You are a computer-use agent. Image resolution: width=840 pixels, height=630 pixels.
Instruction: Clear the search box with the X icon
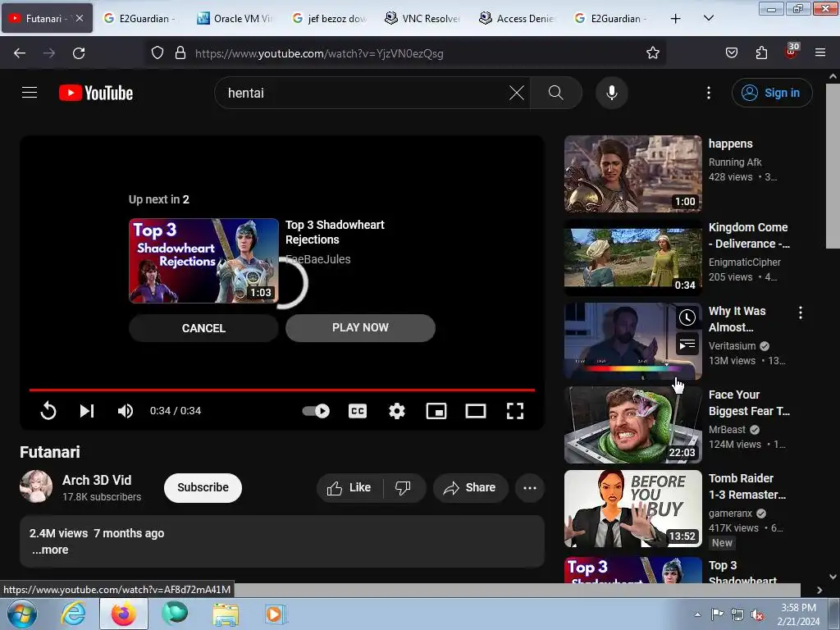click(517, 93)
